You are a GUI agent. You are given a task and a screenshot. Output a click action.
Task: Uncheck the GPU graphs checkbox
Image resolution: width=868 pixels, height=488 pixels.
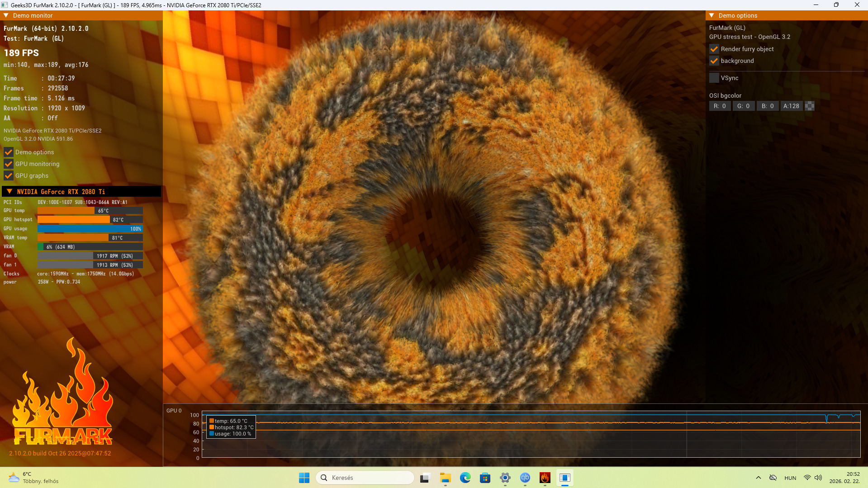pyautogui.click(x=9, y=175)
